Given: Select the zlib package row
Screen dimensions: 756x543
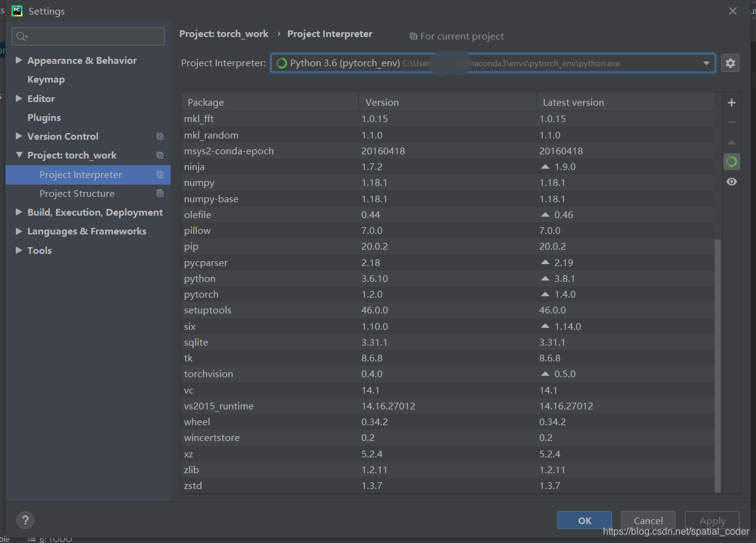Looking at the screenshot, I should [448, 470].
